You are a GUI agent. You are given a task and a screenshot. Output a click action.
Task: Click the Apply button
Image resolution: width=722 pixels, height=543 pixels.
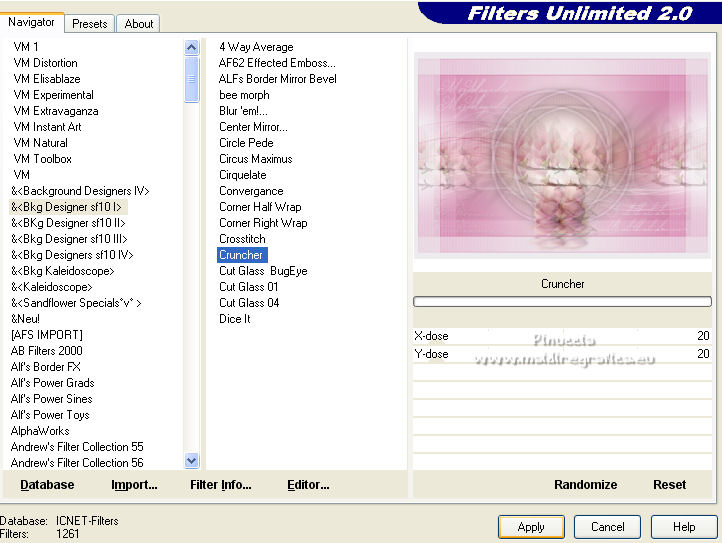[531, 526]
